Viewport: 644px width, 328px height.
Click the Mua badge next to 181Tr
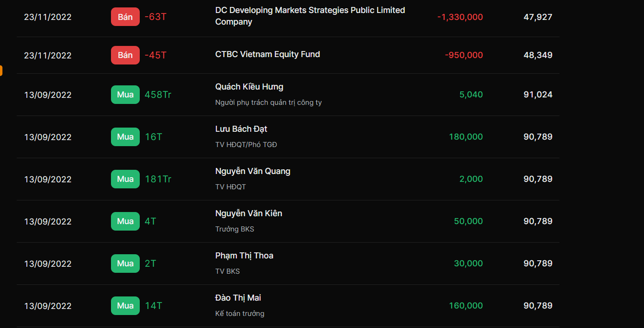pos(125,179)
